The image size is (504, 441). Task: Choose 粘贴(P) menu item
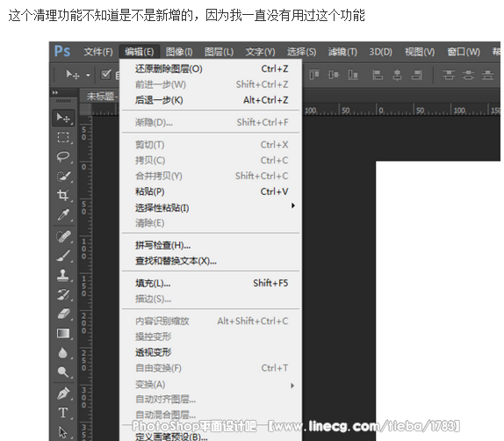[212, 192]
